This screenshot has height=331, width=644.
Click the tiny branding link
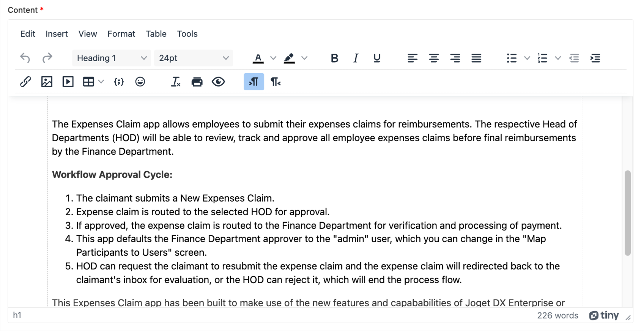604,315
